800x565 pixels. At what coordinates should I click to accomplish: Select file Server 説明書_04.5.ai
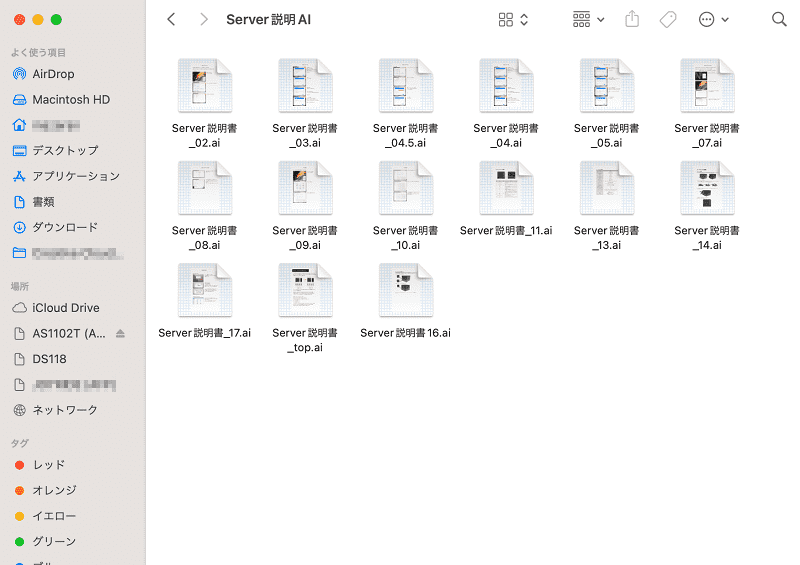(x=406, y=104)
